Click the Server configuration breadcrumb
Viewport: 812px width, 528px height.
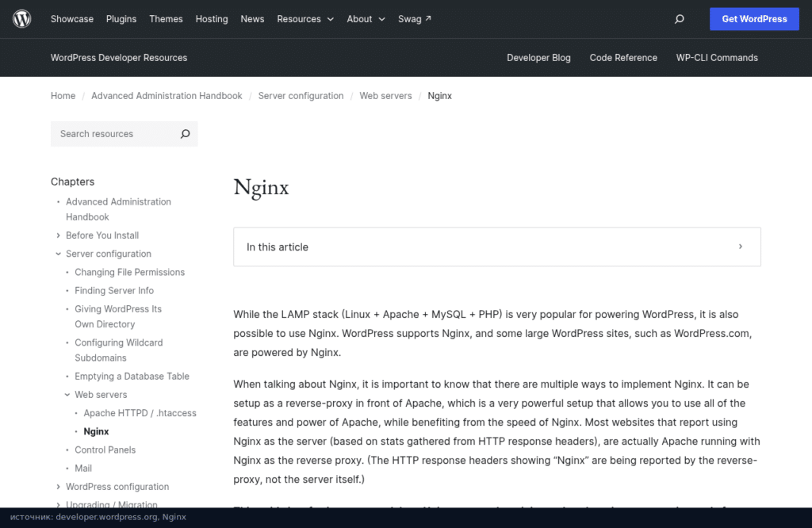[x=301, y=96]
